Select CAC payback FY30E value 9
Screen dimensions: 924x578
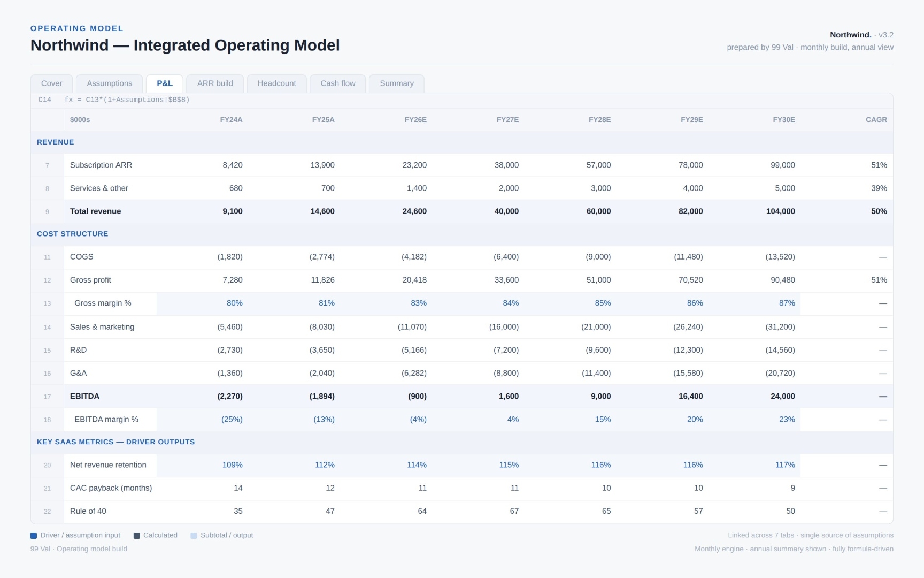point(792,488)
